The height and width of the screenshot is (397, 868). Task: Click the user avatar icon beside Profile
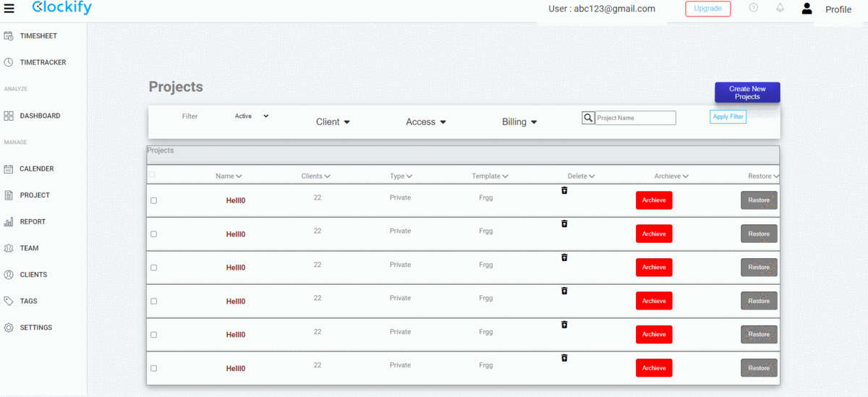click(807, 9)
